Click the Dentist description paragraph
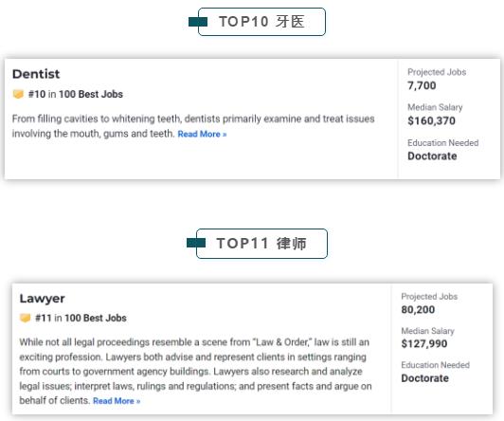This screenshot has width=504, height=421. [x=193, y=126]
